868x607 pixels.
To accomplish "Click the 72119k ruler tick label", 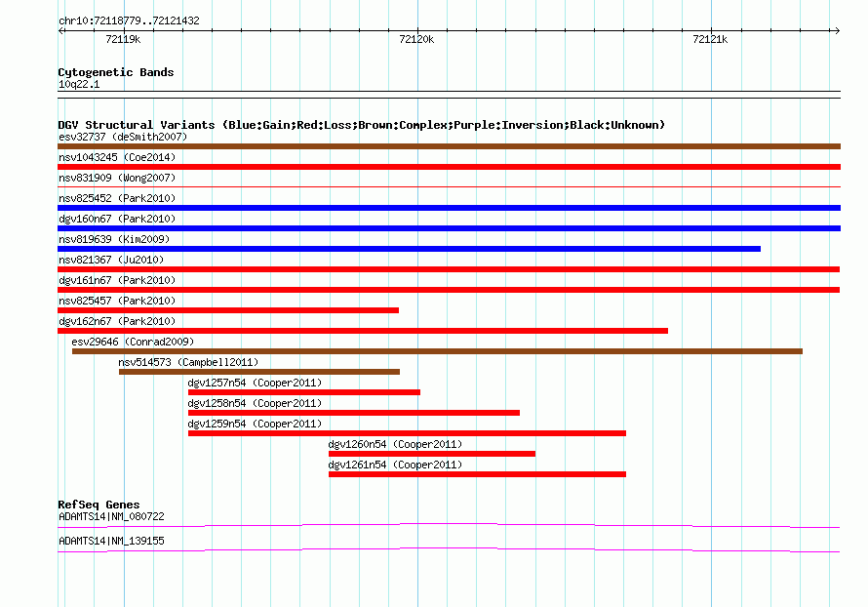I will coord(123,39).
